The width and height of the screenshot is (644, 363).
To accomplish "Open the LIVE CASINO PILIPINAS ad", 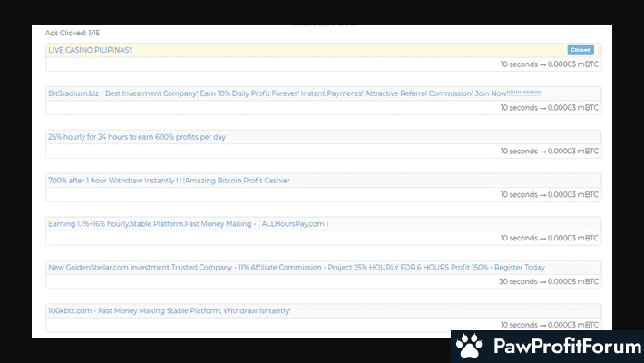I will click(x=91, y=50).
